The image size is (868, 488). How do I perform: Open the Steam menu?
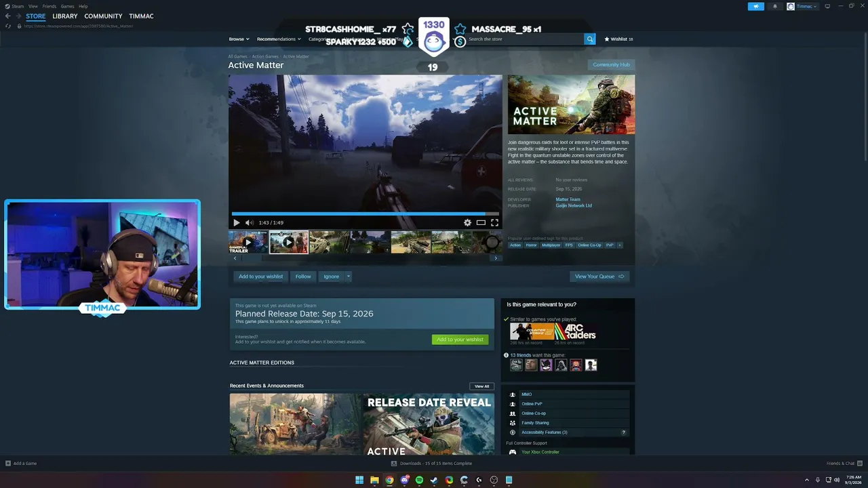click(x=18, y=6)
